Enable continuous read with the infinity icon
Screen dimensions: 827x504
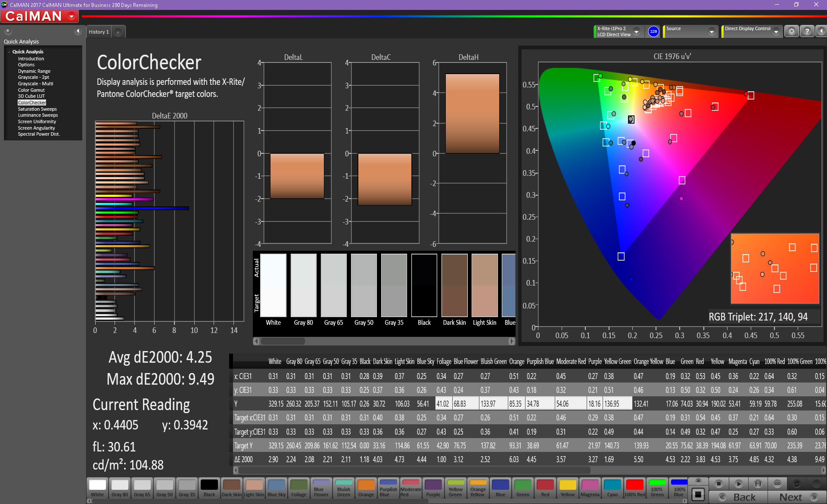[x=777, y=484]
